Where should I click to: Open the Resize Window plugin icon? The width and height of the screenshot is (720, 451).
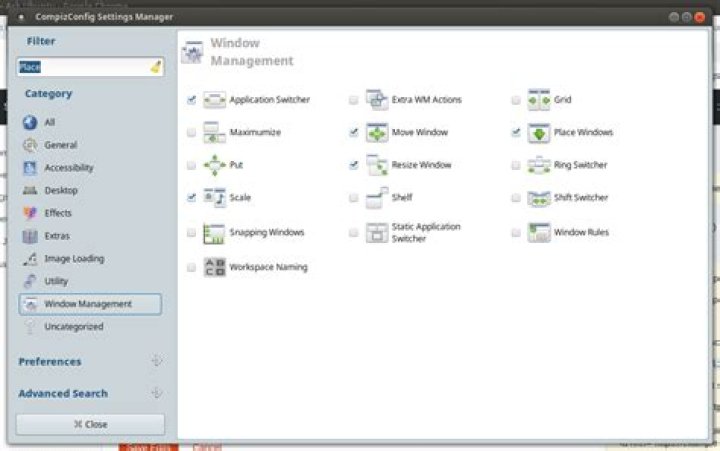pyautogui.click(x=377, y=165)
